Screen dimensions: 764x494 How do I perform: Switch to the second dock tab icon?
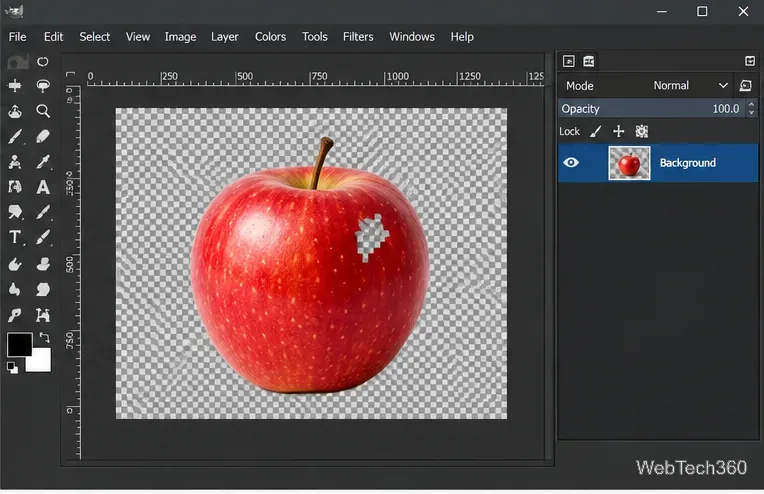point(589,61)
